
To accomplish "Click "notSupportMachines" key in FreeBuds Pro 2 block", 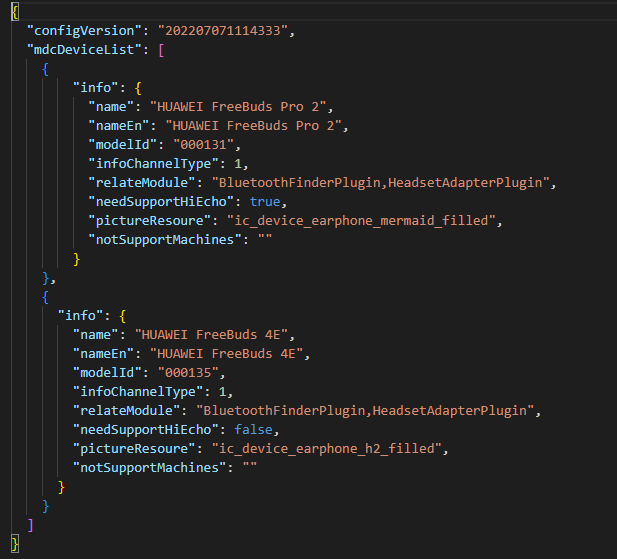I will (165, 240).
